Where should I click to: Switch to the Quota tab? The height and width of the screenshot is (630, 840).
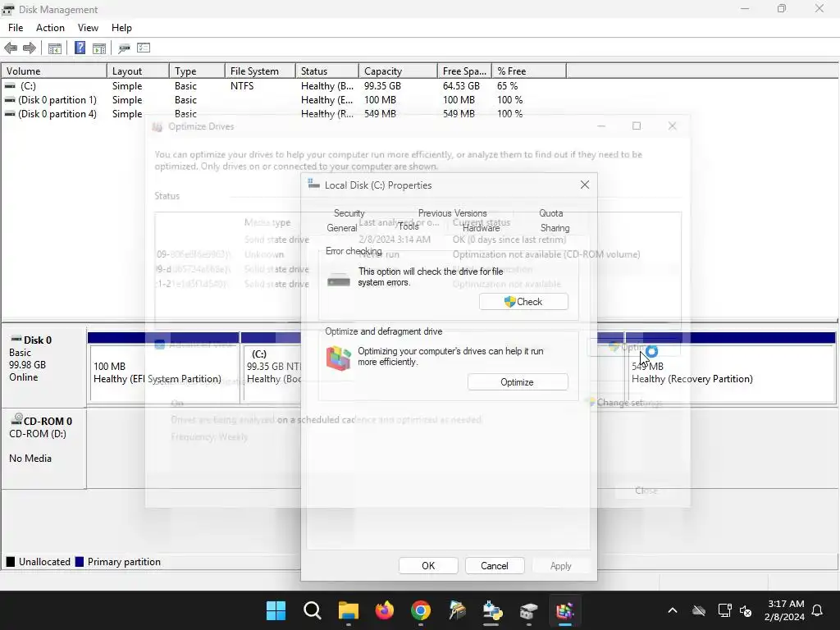[x=550, y=213]
